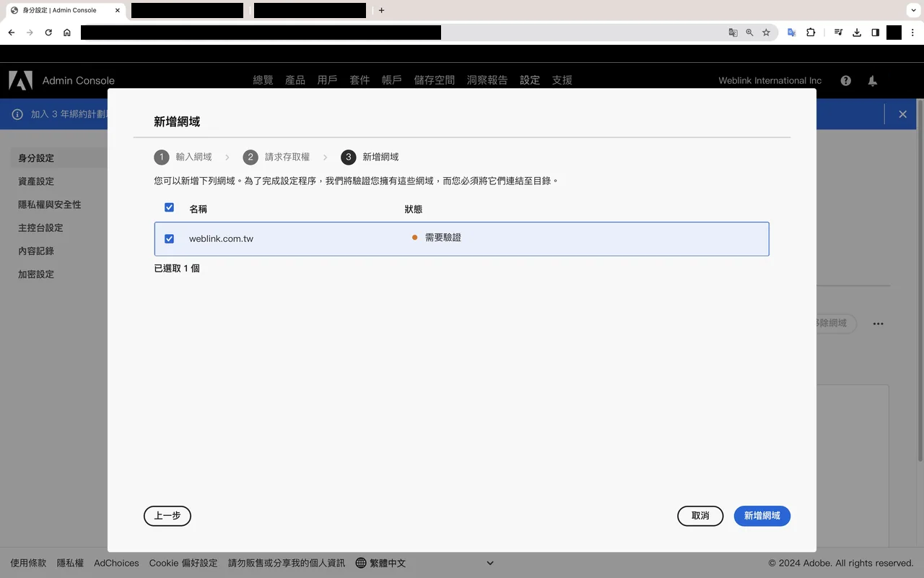Open the help question mark icon
The height and width of the screenshot is (578, 924).
click(845, 81)
